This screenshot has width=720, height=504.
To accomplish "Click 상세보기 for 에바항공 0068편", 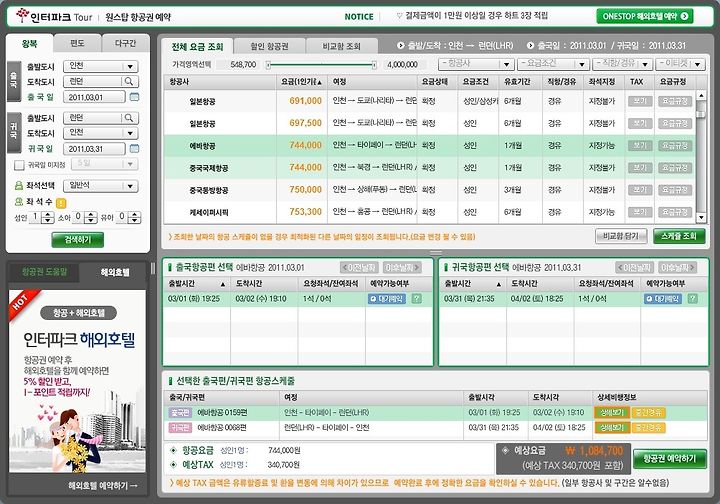I will pyautogui.click(x=612, y=428).
